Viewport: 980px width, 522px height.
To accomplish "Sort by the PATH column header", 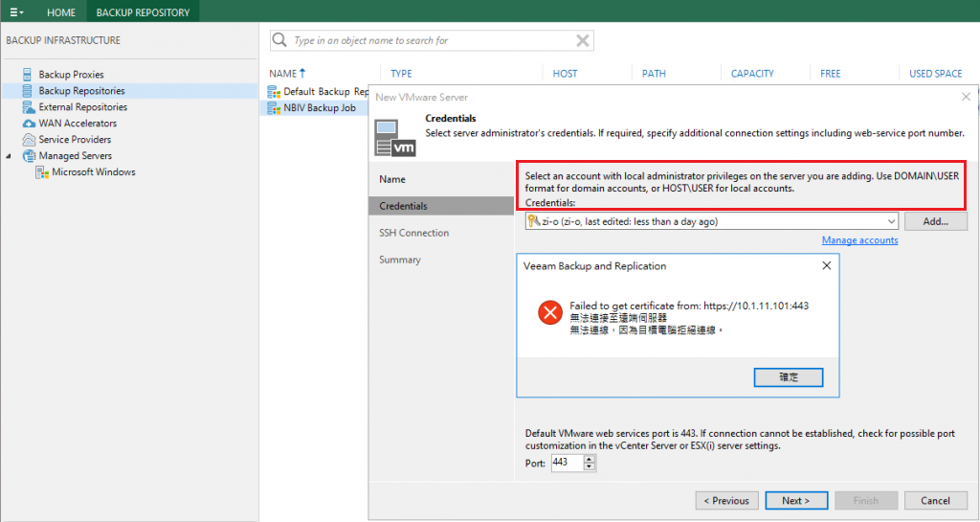I will (654, 73).
